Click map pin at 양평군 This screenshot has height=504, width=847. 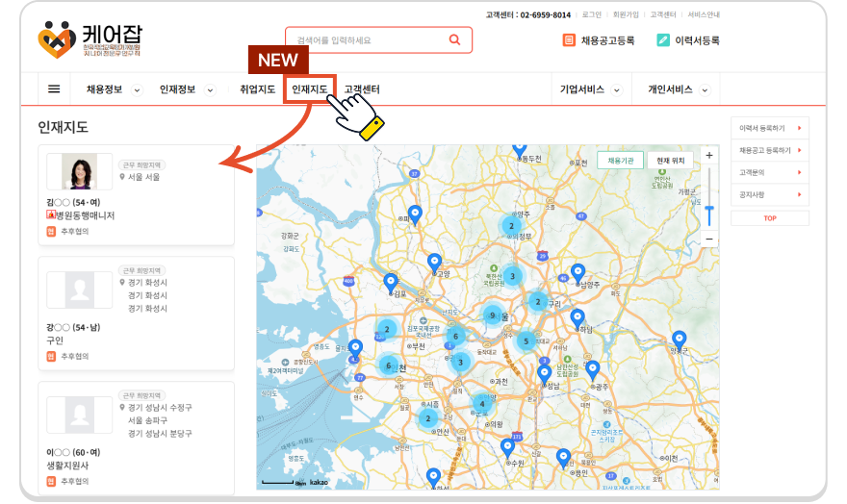coord(679,340)
